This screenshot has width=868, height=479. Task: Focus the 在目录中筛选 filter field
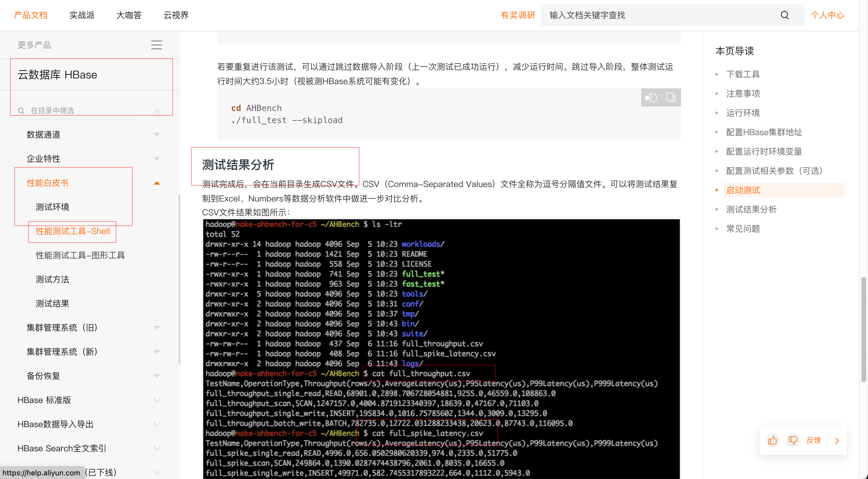pyautogui.click(x=76, y=111)
